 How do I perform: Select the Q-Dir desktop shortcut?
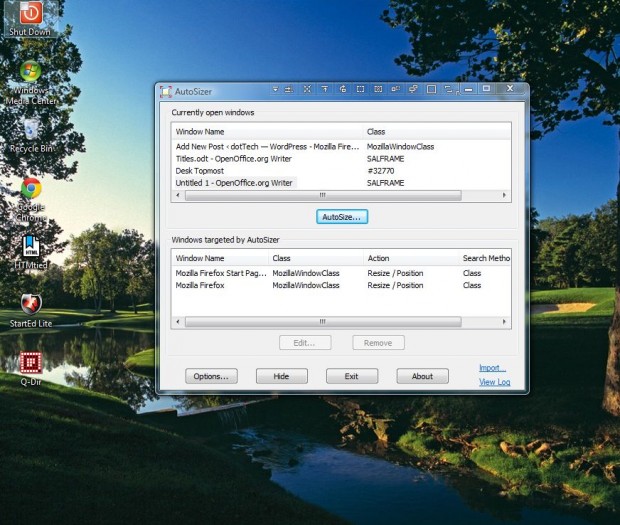pyautogui.click(x=31, y=363)
